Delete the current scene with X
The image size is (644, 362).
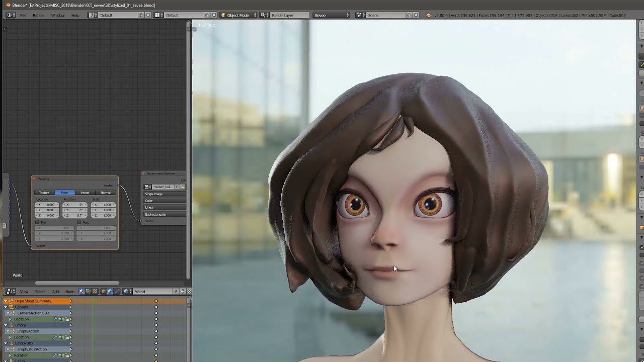click(416, 15)
